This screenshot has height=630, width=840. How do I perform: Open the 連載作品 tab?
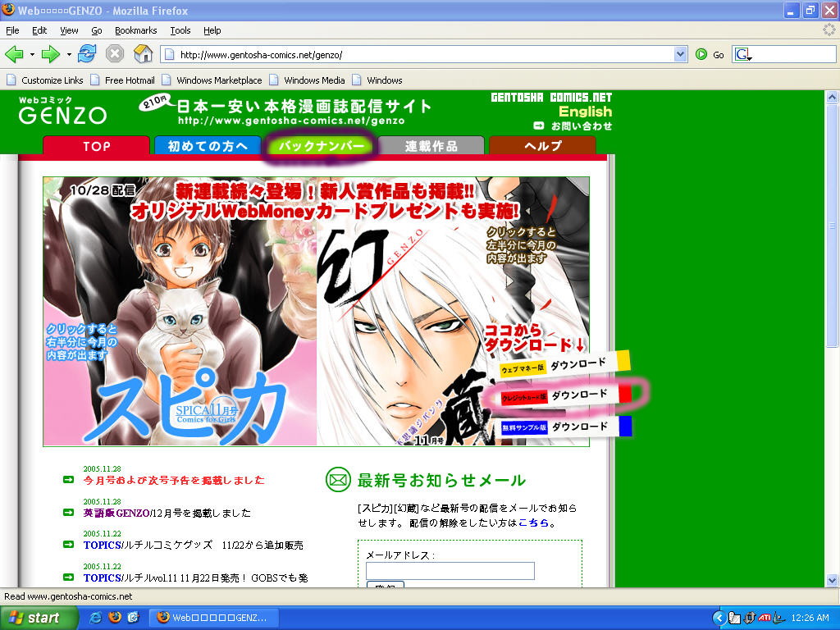pos(431,146)
